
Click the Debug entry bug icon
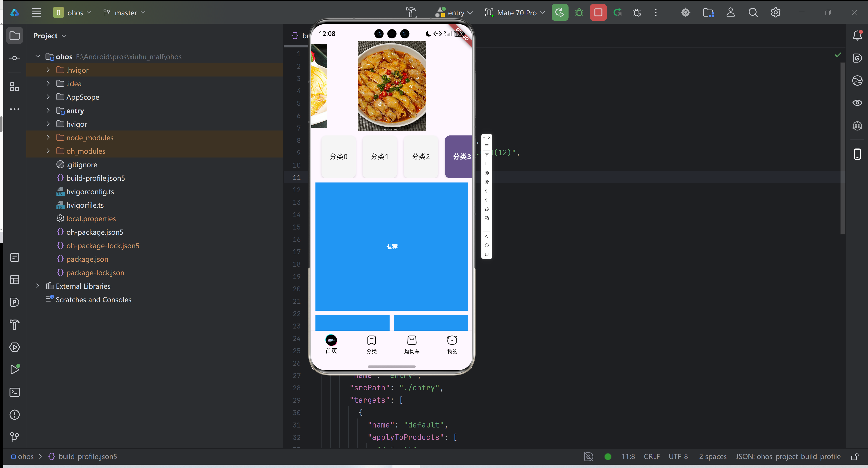[x=579, y=13]
